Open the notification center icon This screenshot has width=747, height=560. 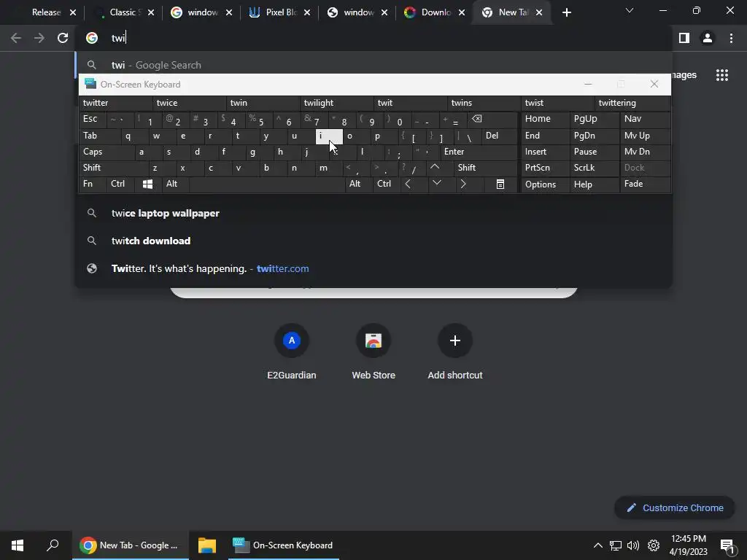pos(727,545)
